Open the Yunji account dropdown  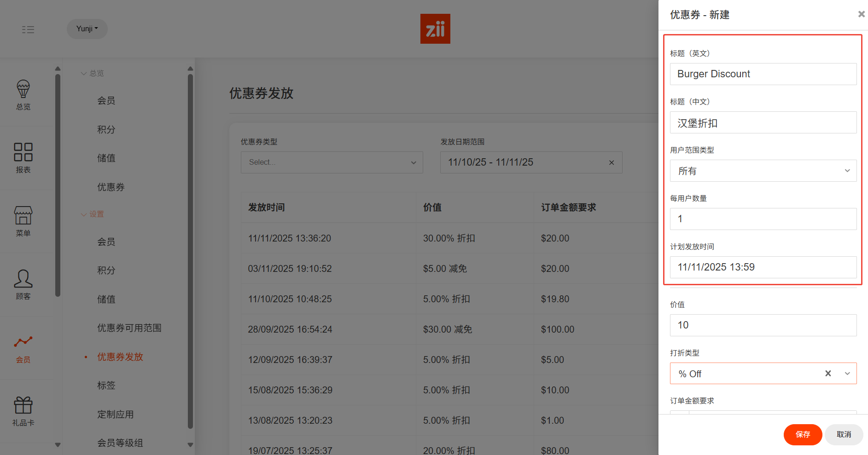(87, 29)
